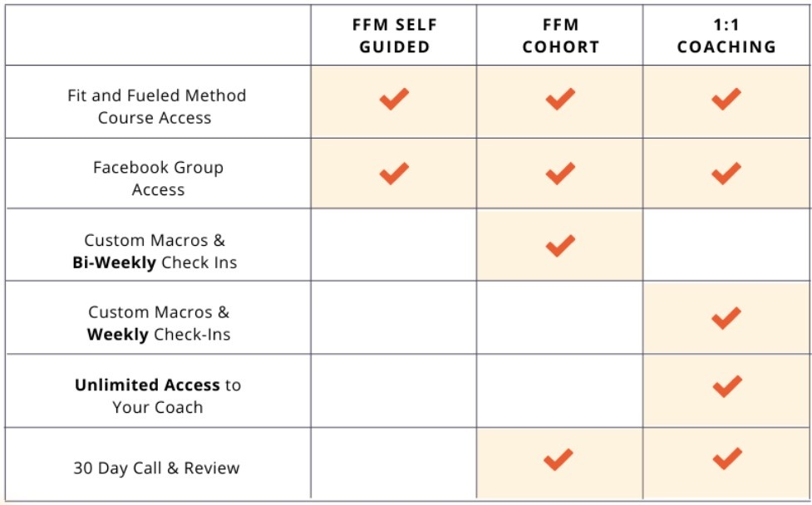Click the Facebook Group Access row label

(157, 179)
